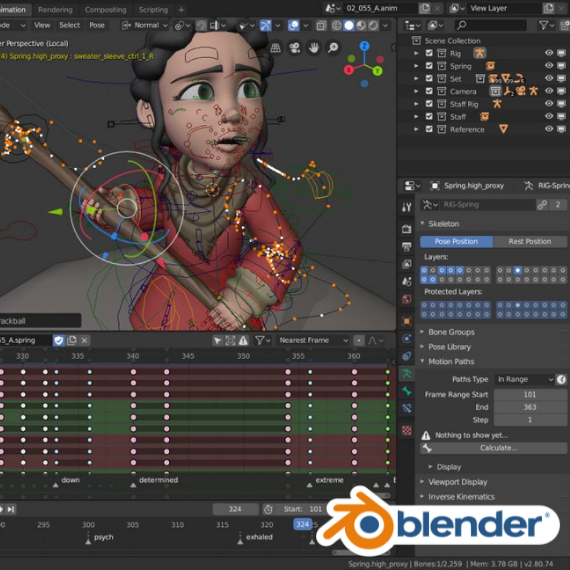Open Bone properties tab icon
The width and height of the screenshot is (570, 570).
[407, 391]
